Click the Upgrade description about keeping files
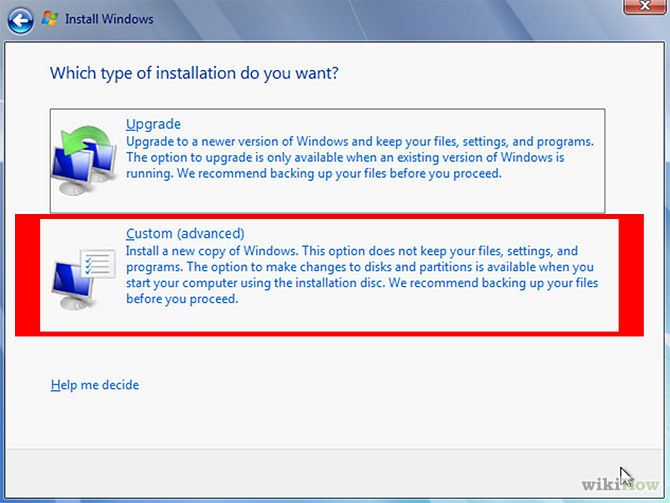Screen dimensions: 670x503 pos(360,157)
